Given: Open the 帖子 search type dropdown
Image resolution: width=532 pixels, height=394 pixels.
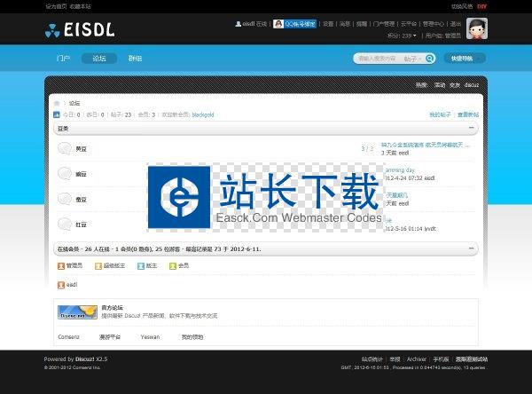Looking at the screenshot, I should (x=412, y=59).
